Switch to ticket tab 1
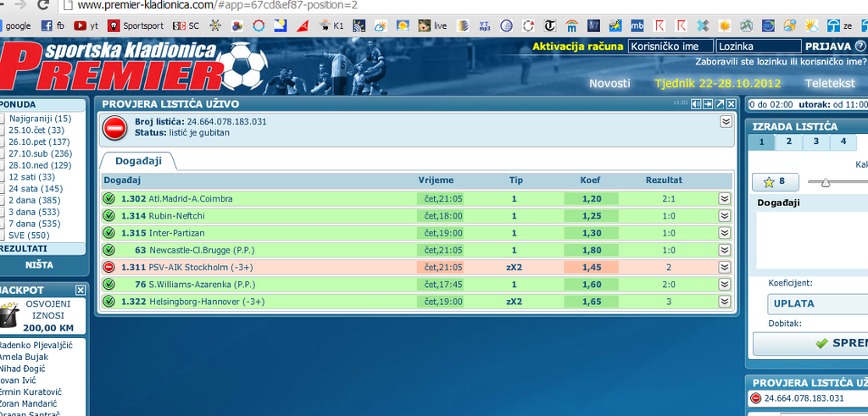 [761, 142]
